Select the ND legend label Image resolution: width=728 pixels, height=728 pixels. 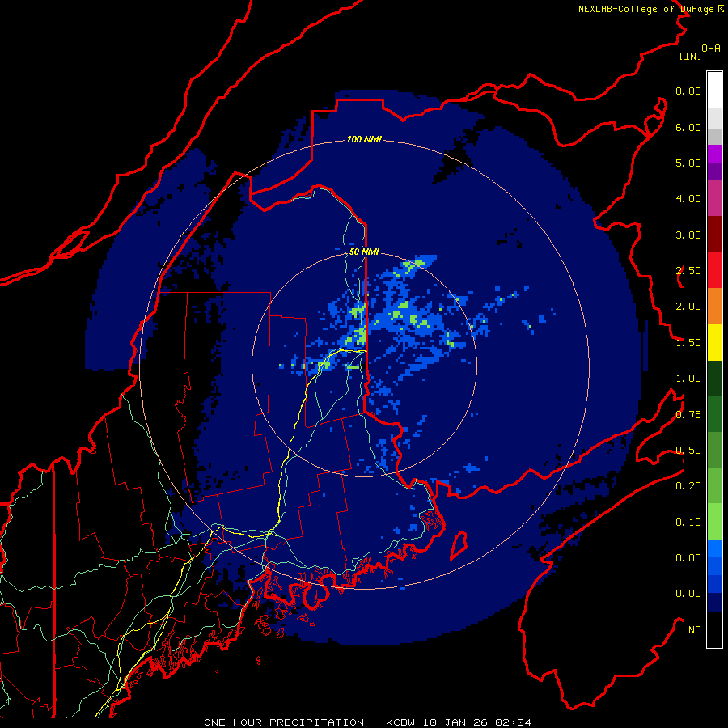point(695,630)
